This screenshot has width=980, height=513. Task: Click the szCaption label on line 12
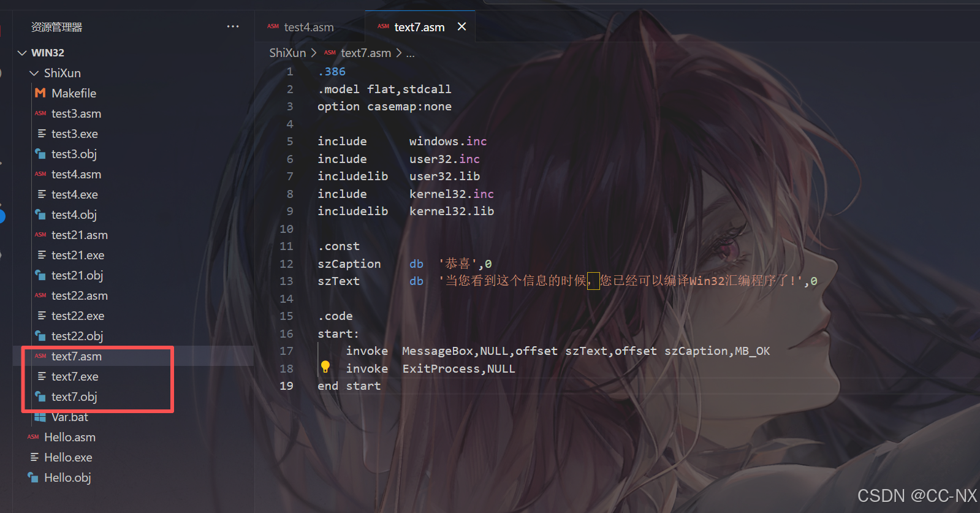(349, 264)
